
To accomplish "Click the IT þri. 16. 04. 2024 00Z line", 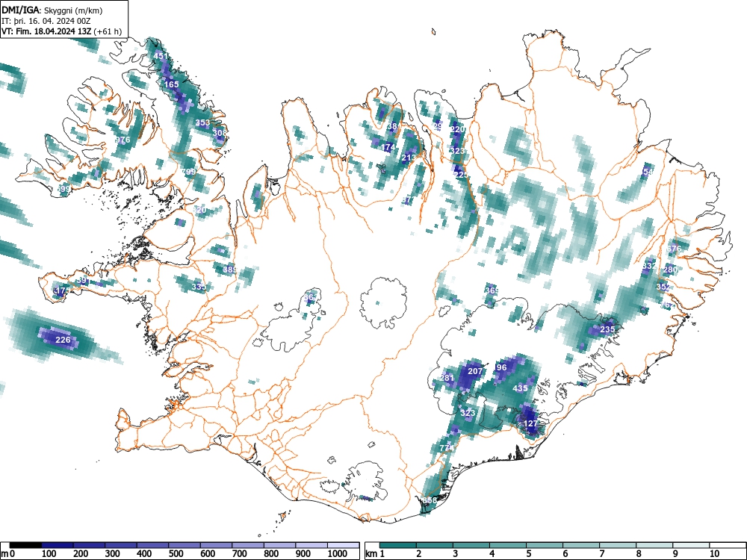I will pos(46,21).
